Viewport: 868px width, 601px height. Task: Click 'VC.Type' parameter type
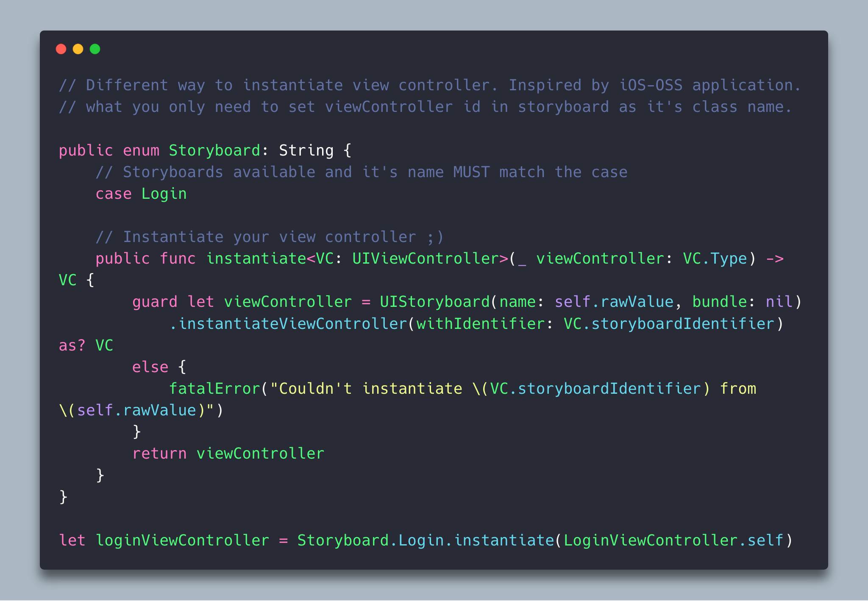tap(715, 259)
